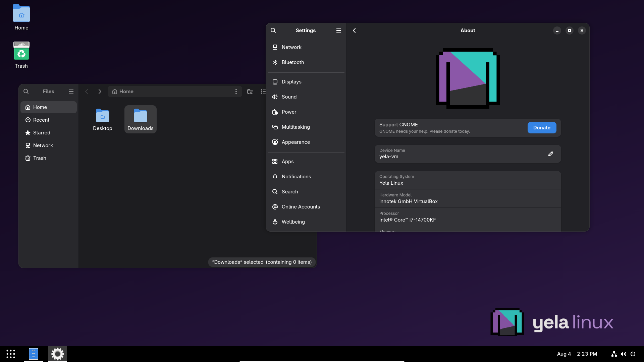Select Trash in Files sidebar
Screen dimensions: 644x362
49,158
